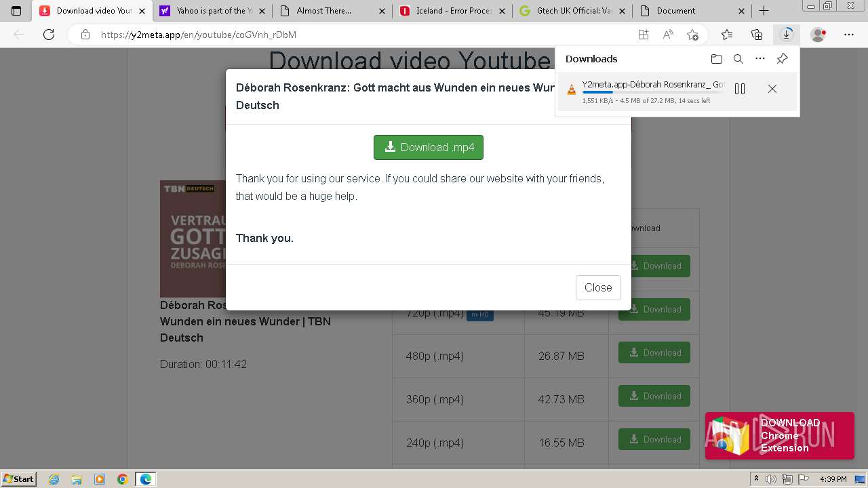Open Edge Settings and more menu
This screenshot has height=488, width=868.
click(849, 35)
